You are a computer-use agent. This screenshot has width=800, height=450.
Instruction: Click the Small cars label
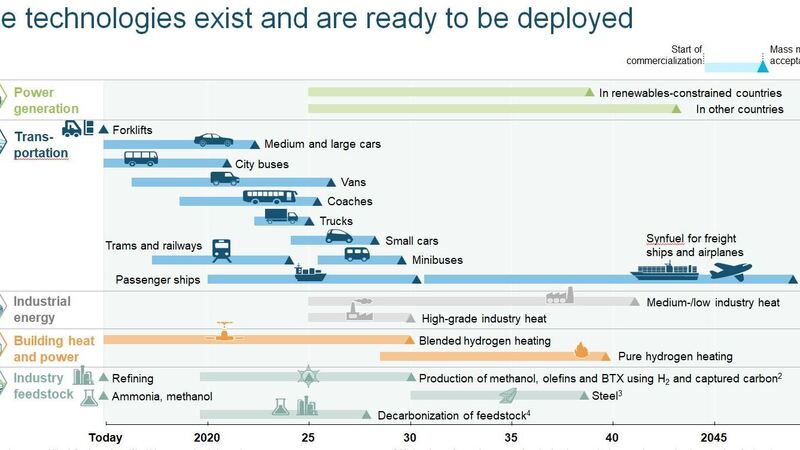coord(411,241)
